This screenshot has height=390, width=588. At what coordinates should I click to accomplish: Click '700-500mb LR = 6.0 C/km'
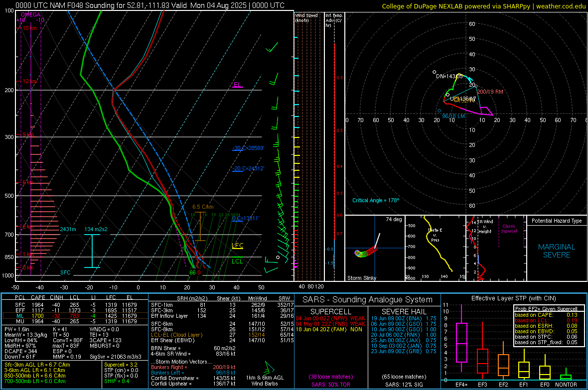[x=35, y=381]
